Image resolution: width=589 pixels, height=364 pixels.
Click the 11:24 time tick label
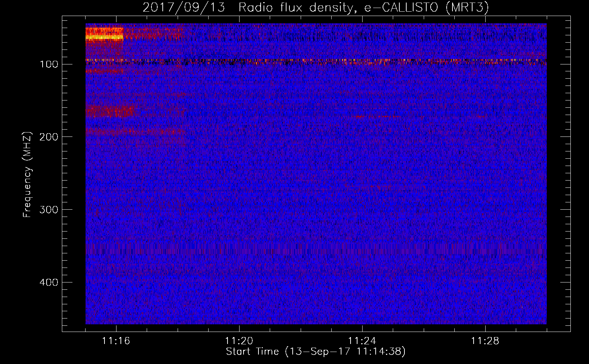pyautogui.click(x=362, y=341)
